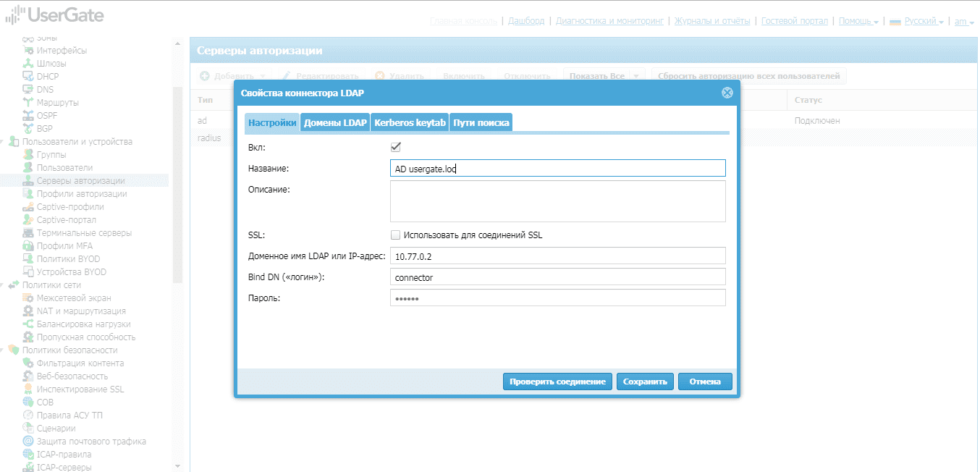The height and width of the screenshot is (472, 980).
Task: Open the Добавить dropdown arrow in toolbar
Action: [263, 76]
